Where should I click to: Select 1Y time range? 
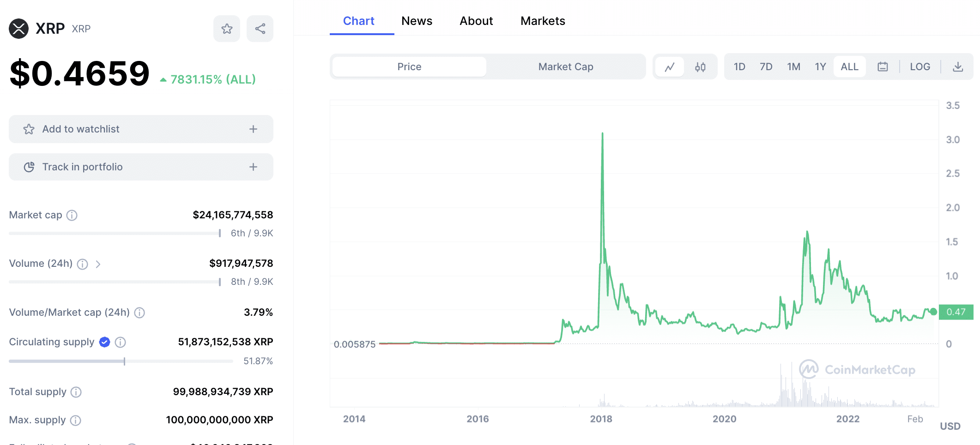(x=820, y=67)
